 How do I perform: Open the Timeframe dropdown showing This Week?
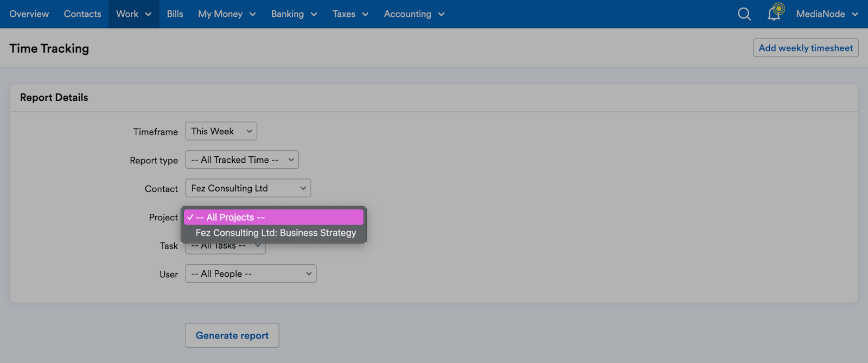(221, 131)
